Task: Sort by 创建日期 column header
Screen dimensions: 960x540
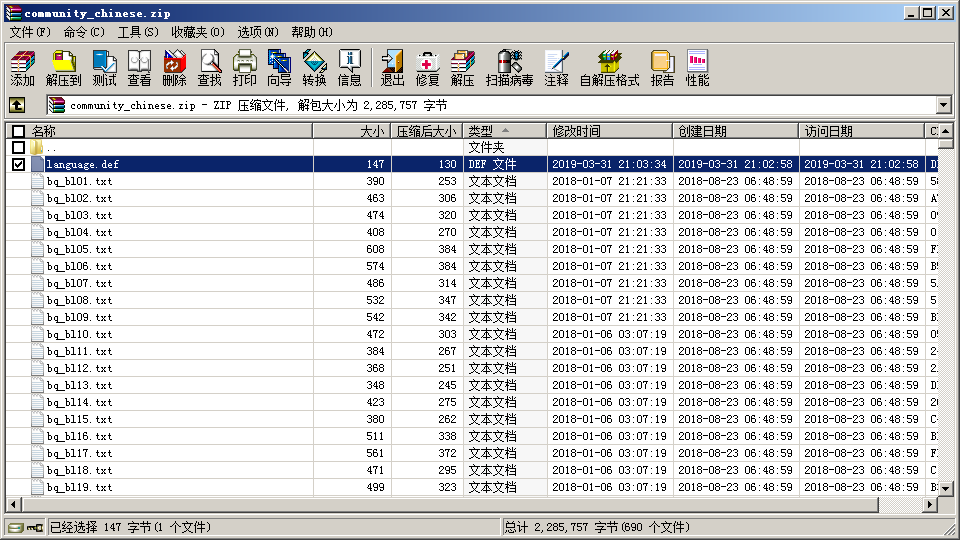Action: pyautogui.click(x=736, y=131)
